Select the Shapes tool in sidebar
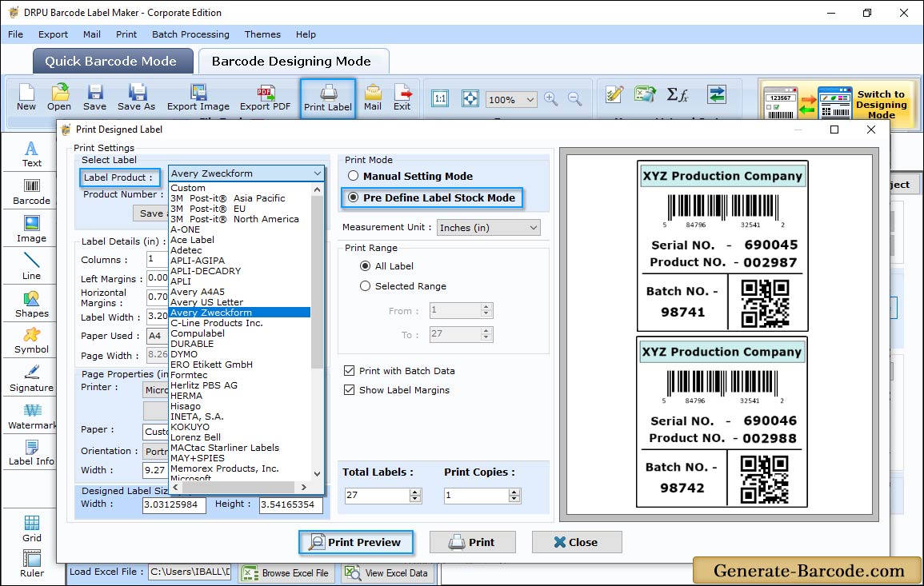 coord(31,305)
